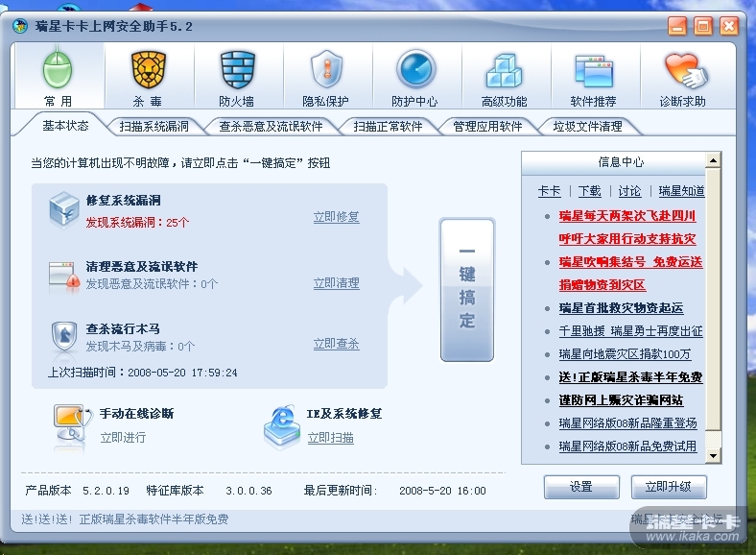
Task: Click the 手动在线诊断 monitor icon
Action: click(x=72, y=424)
